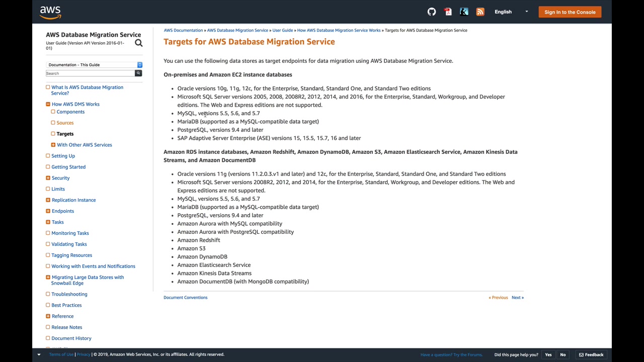Click How AWS Database Migration Service Works breadcrumb
Screen dimensions: 644x362
tap(339, 30)
